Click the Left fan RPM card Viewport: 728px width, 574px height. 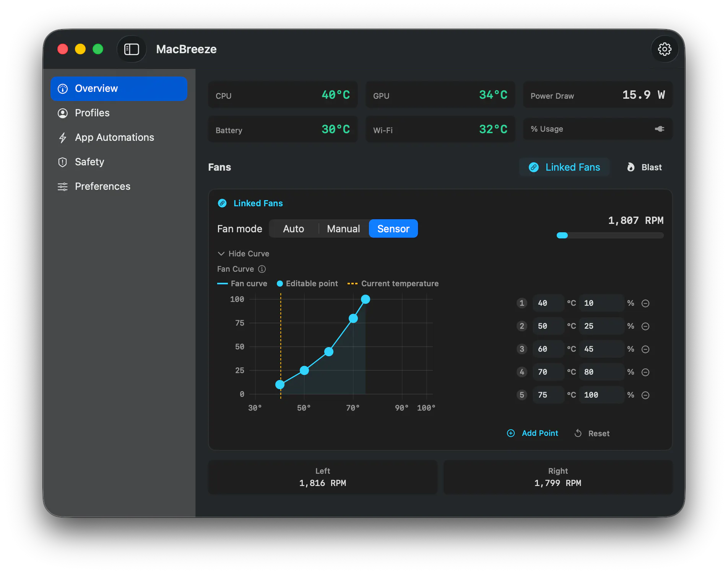click(x=323, y=477)
